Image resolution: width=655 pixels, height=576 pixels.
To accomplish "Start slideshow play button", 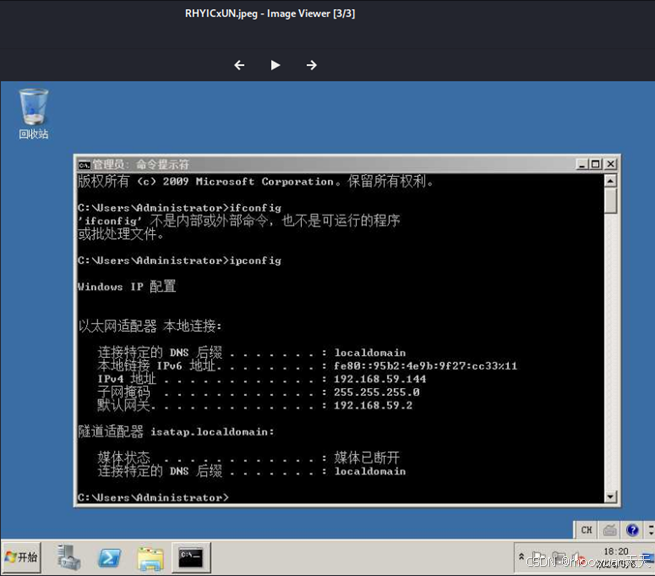I will 275,65.
